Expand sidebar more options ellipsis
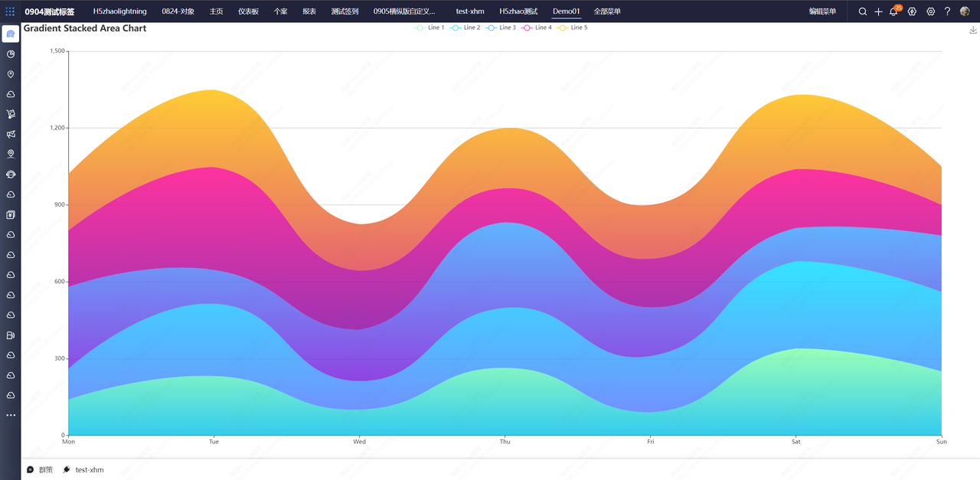Screen dimensions: 980x480 click(x=11, y=415)
